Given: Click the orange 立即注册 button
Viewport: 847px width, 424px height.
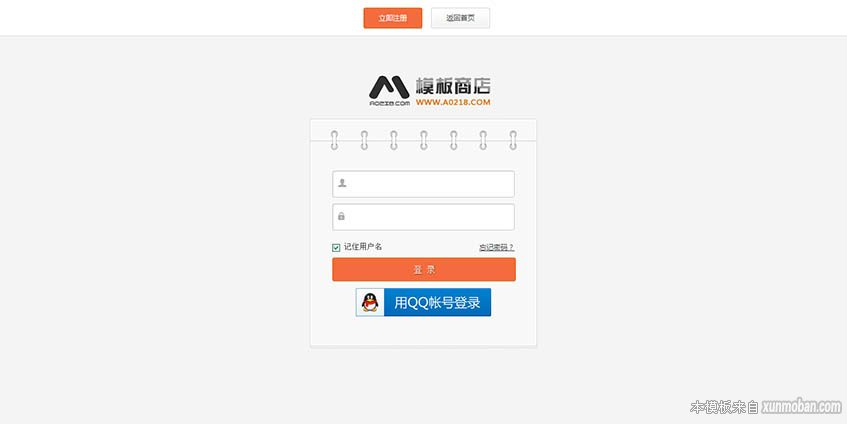Looking at the screenshot, I should [393, 18].
